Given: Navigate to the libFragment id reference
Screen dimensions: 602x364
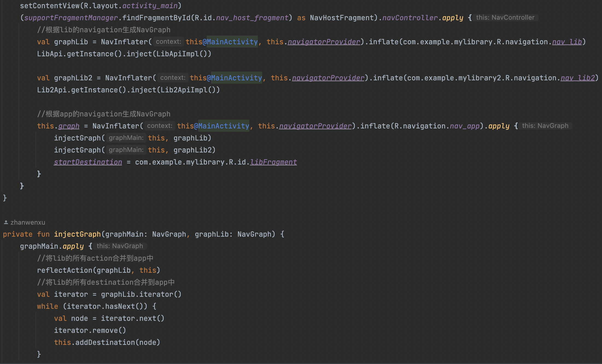Looking at the screenshot, I should click(x=273, y=162).
